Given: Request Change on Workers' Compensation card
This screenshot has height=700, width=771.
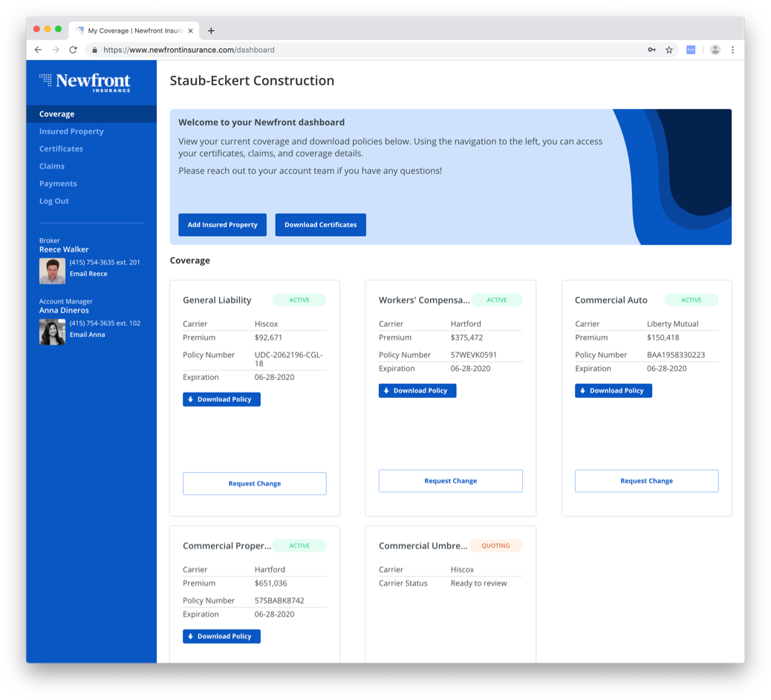Looking at the screenshot, I should (x=450, y=481).
